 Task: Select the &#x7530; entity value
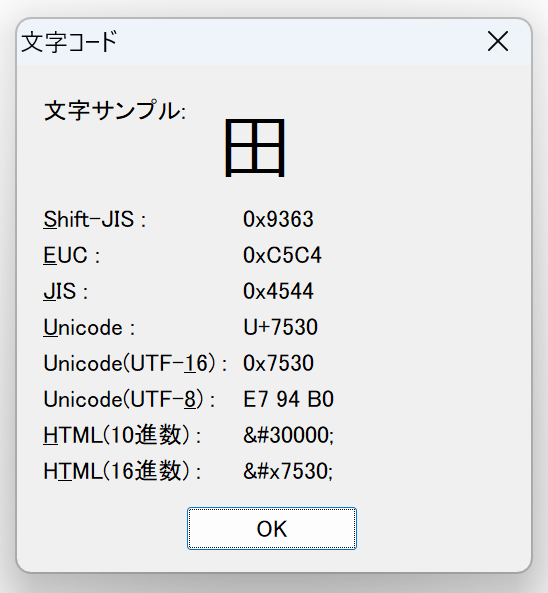288,471
